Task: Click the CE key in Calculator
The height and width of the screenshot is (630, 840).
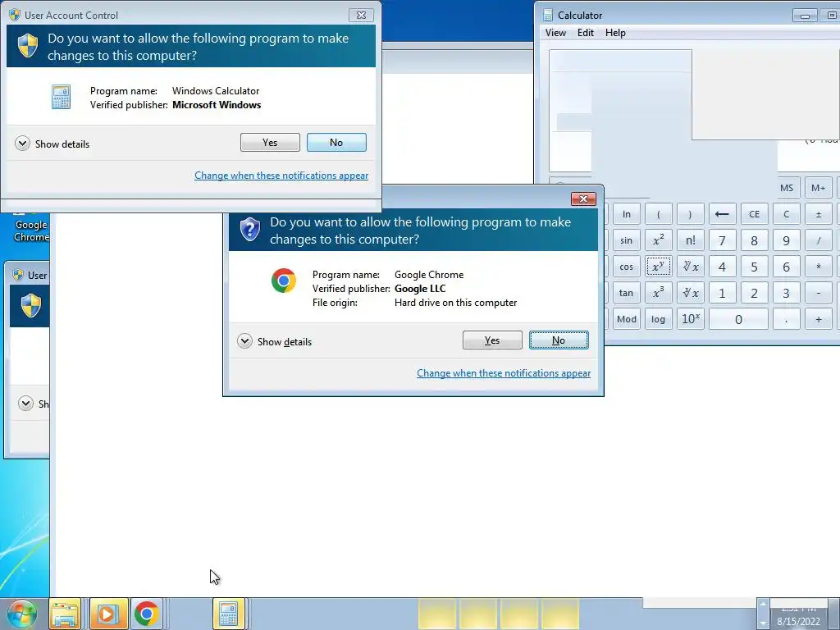Action: click(755, 214)
